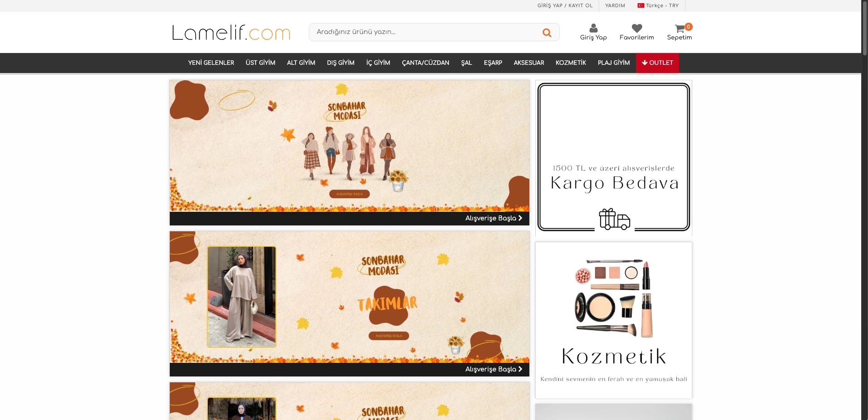This screenshot has width=868, height=420.
Task: Click the small button inside Takımlar banner
Action: [389, 336]
